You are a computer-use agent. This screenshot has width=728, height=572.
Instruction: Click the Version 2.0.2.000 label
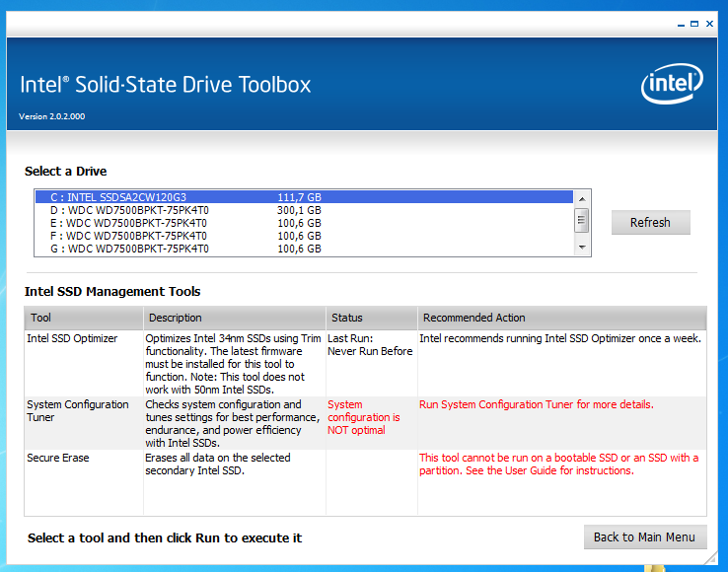pyautogui.click(x=52, y=116)
